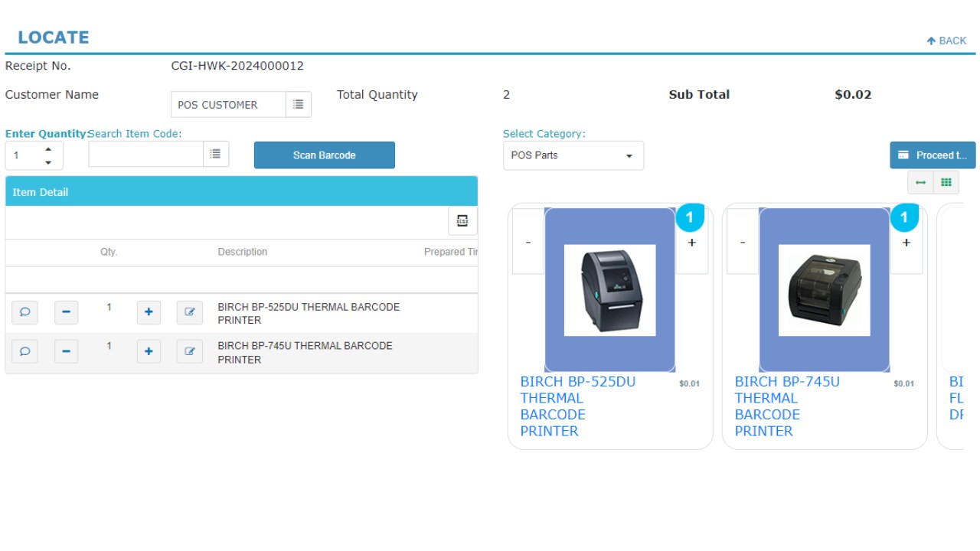This screenshot has height=551, width=980.
Task: Edit the BP-745U row
Action: (190, 351)
